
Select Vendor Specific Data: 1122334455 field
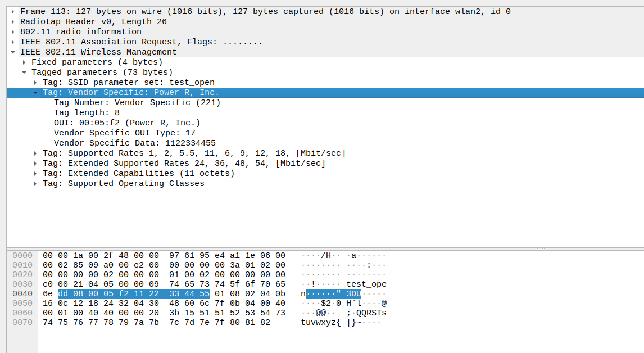(135, 143)
